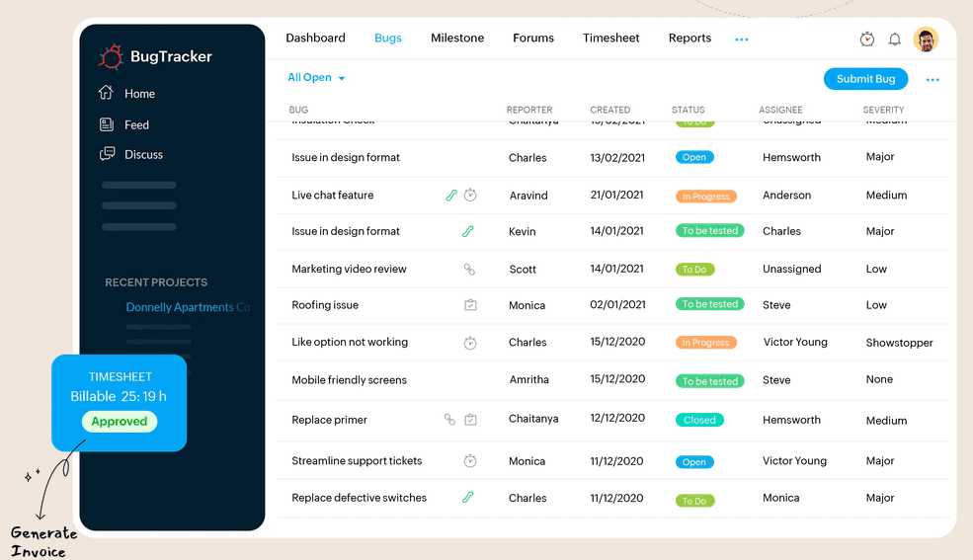
Task: Sort by the REPORTER column header
Action: tap(529, 110)
